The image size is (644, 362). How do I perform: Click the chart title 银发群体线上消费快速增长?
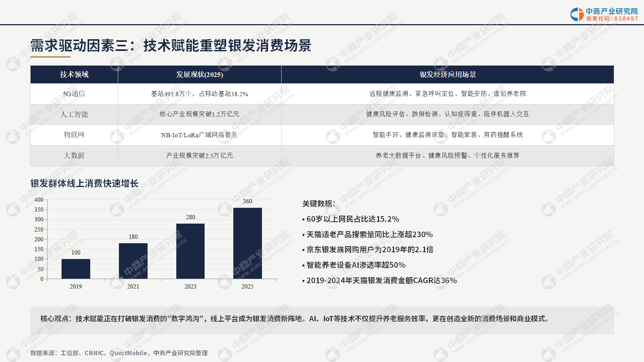click(x=85, y=183)
